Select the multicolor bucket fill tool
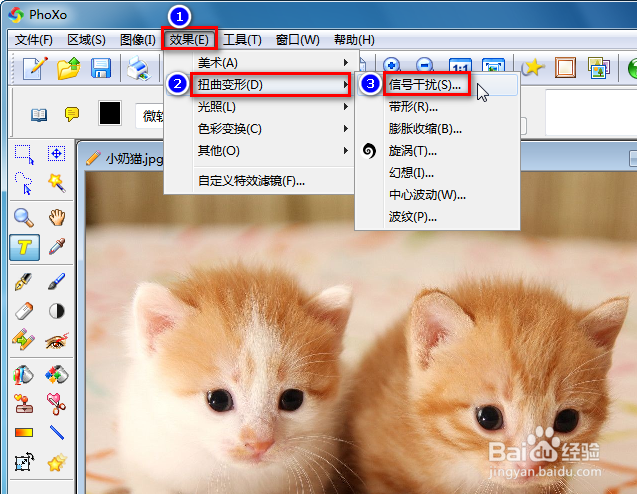The height and width of the screenshot is (494, 637). click(56, 375)
